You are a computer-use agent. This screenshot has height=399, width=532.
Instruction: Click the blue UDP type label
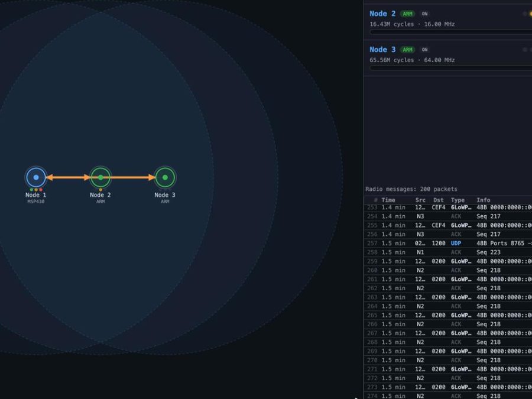(456, 244)
